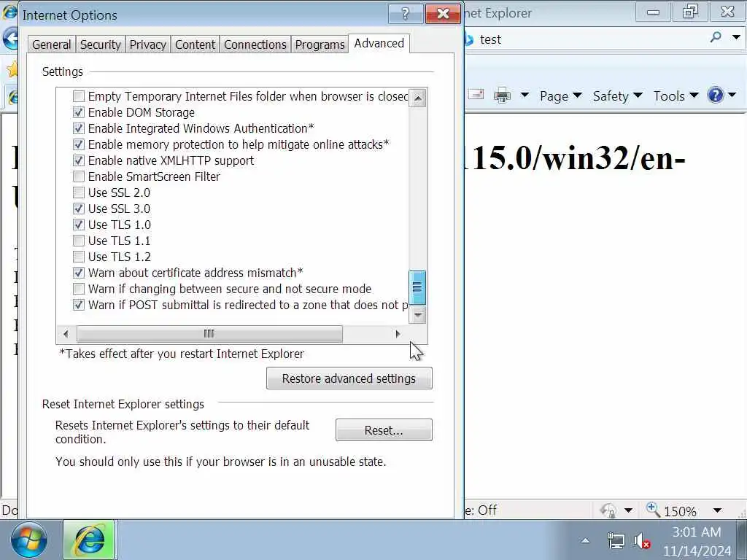
Task: Click the IE search box containing test
Action: 586,39
